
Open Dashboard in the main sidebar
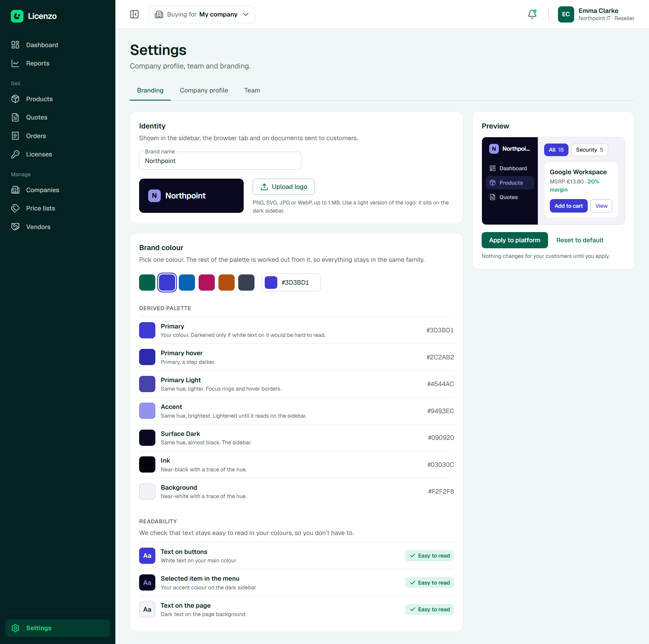coord(57,45)
